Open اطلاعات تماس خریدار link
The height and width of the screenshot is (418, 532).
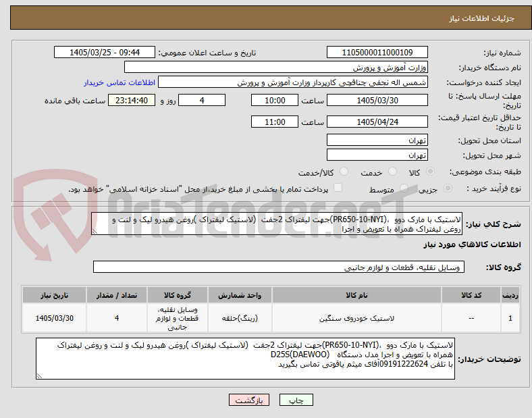(x=119, y=82)
